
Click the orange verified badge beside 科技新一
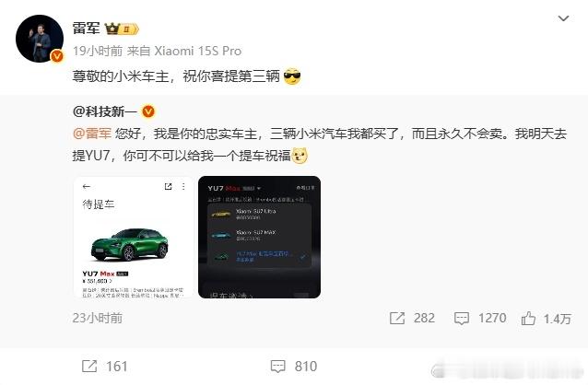point(148,111)
